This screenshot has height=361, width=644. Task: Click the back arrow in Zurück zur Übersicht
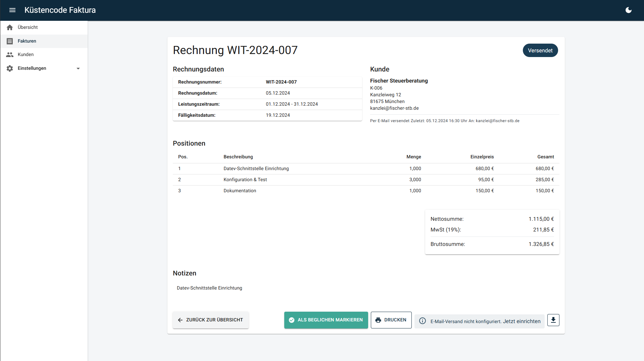(180, 320)
